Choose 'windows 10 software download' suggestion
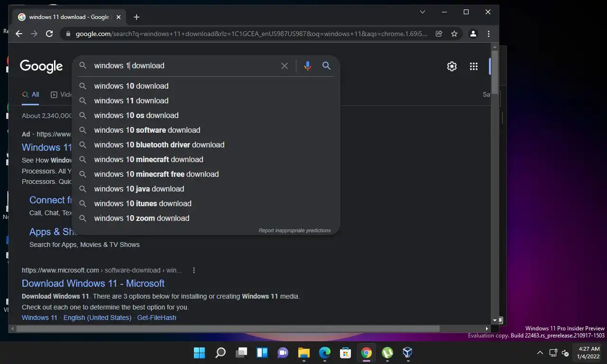Image resolution: width=607 pixels, height=364 pixels. coord(206,130)
